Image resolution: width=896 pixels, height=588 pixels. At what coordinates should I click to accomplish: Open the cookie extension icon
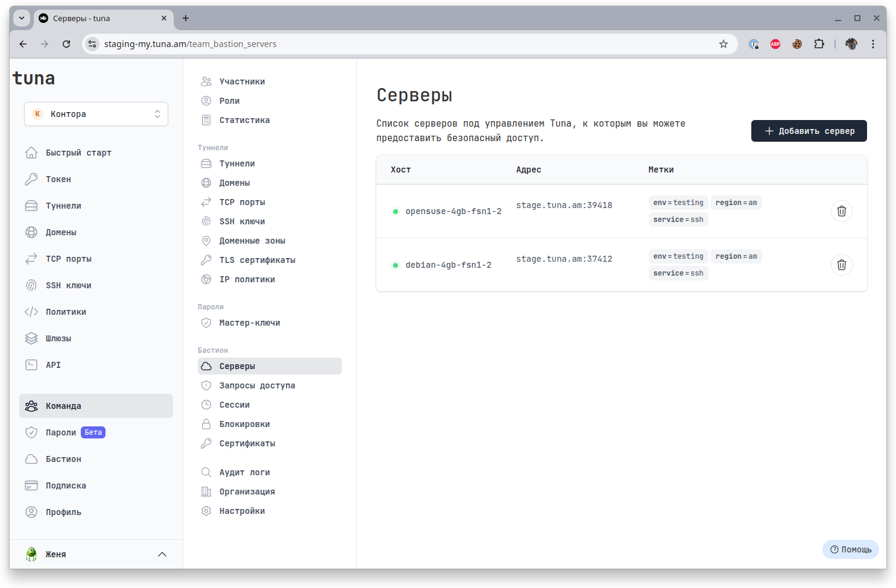[797, 44]
